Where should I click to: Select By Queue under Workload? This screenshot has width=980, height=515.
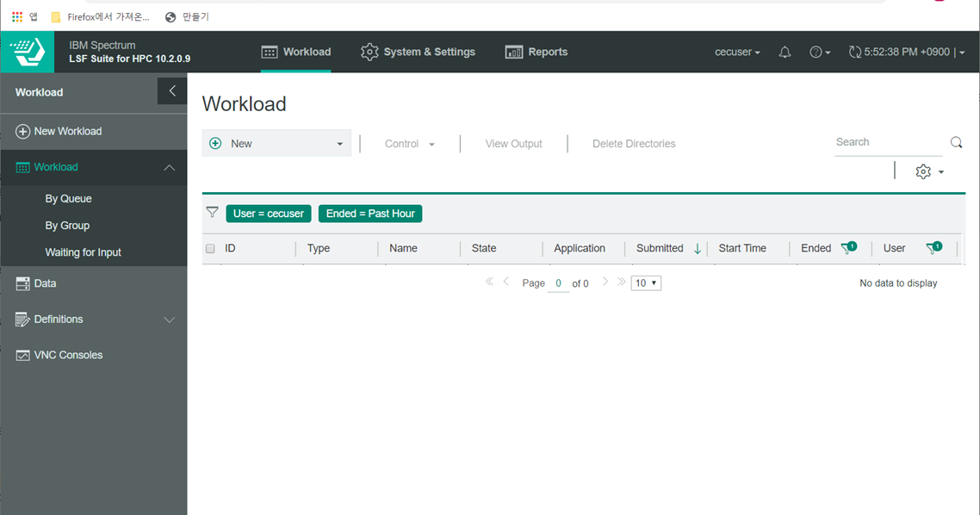[x=66, y=198]
